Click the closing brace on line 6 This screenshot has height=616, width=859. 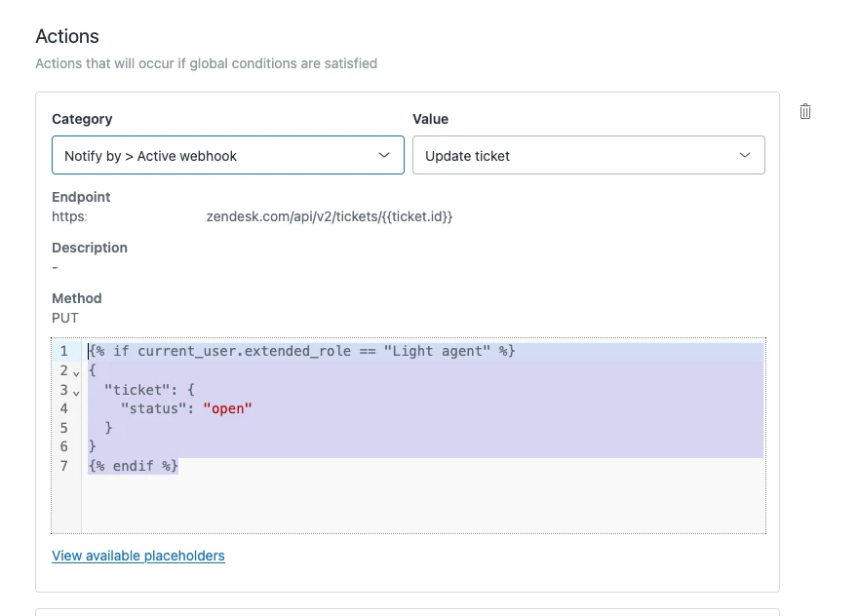(93, 446)
